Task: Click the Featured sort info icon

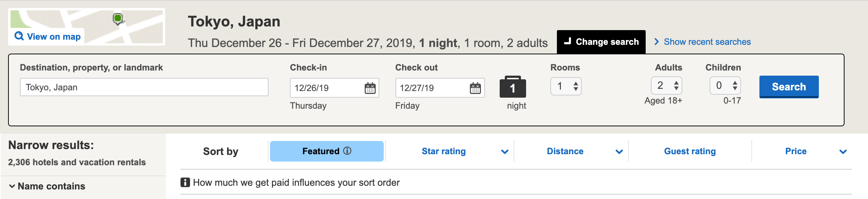Action: (x=347, y=151)
